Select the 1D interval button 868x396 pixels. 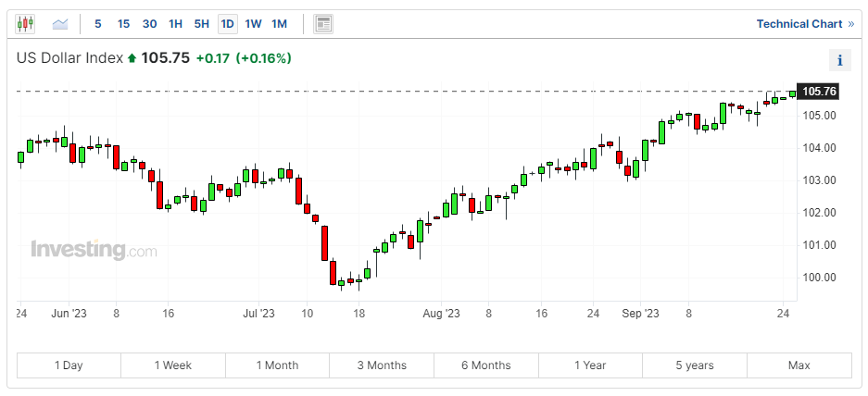[x=227, y=23]
